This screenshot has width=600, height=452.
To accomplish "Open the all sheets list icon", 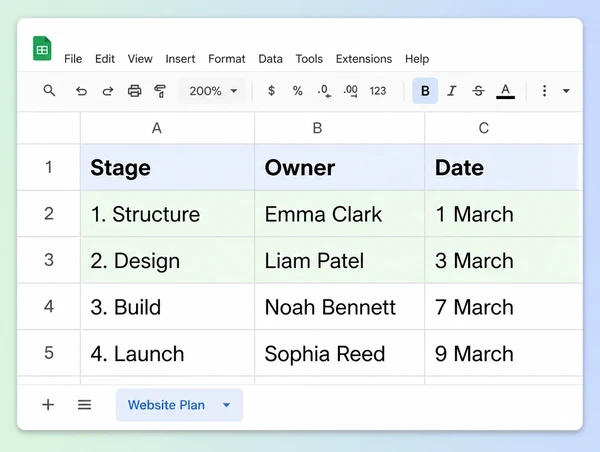I will pos(85,405).
